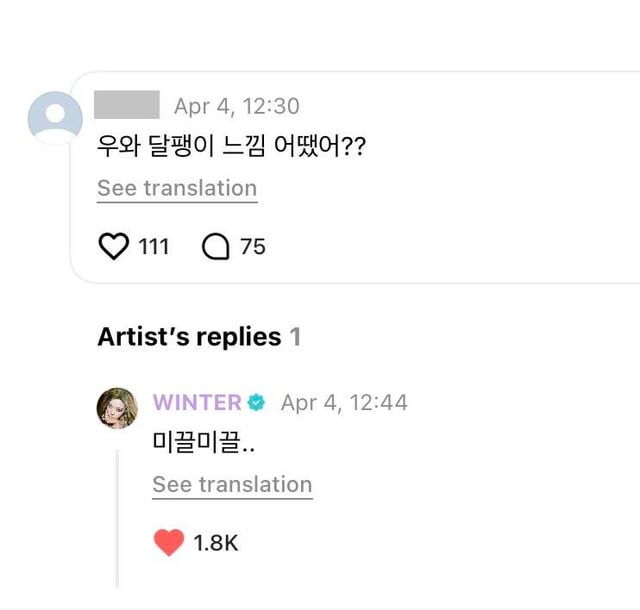The image size is (640, 610).
Task: Click the artist reply count number 1
Action: [295, 337]
